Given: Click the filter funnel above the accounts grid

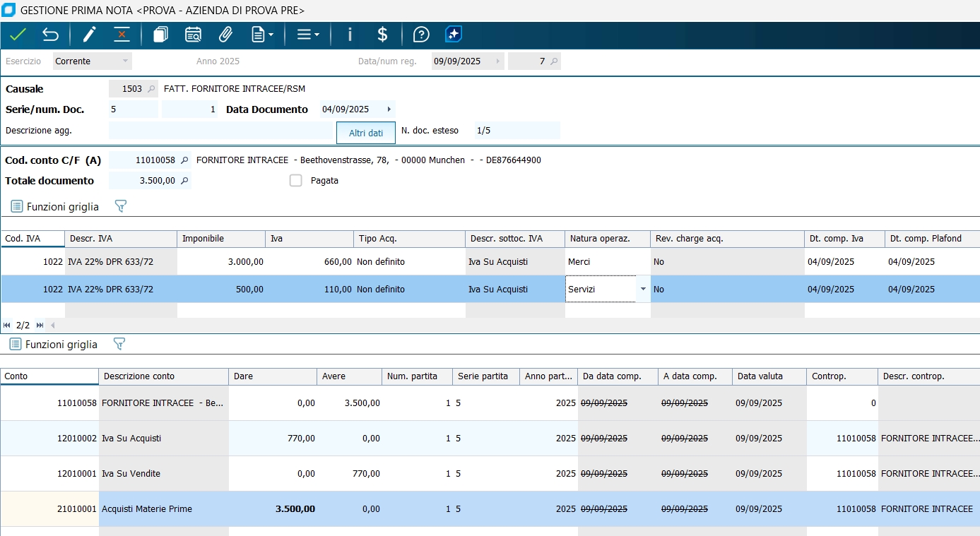Looking at the screenshot, I should pos(119,345).
